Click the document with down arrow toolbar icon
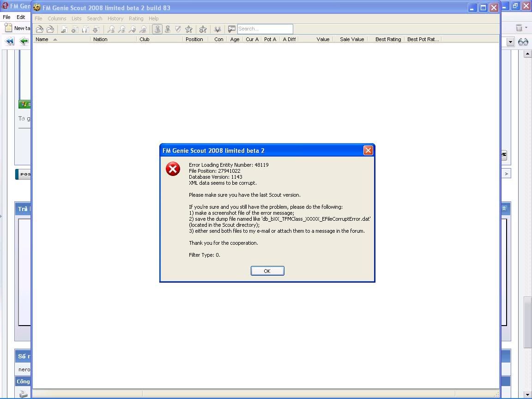The image size is (532, 399). click(97, 29)
